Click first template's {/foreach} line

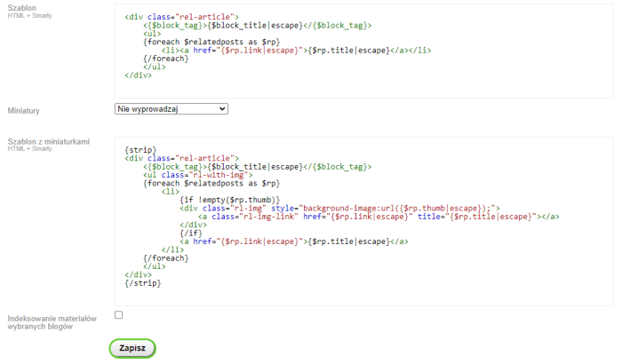pos(164,59)
